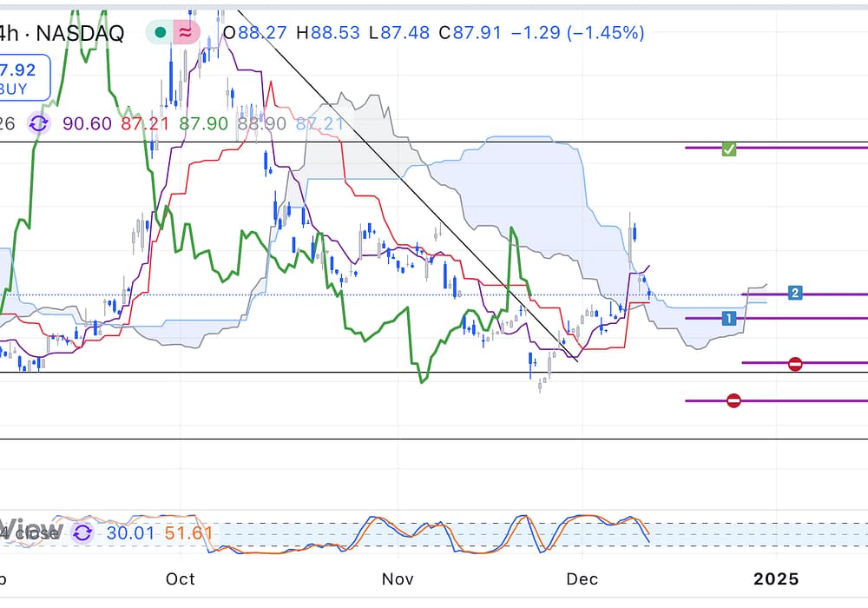
Task: Click the purple 90.60 indicator value
Action: pos(88,123)
